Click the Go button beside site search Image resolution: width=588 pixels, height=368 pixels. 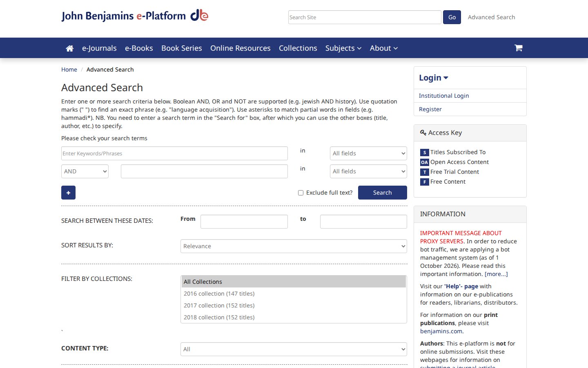tap(452, 17)
